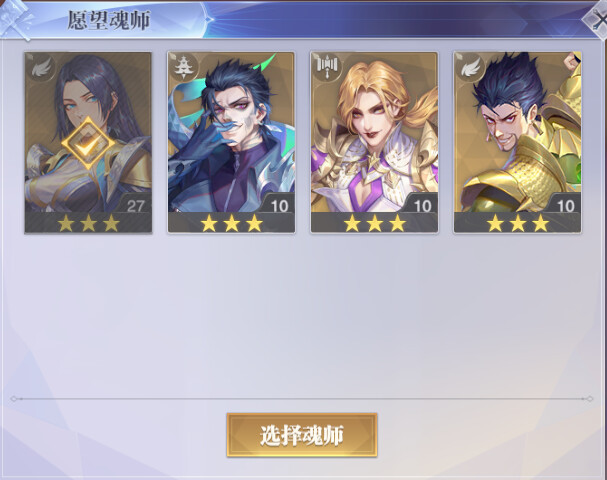Click the wing class icon on the golden-armored man's card
The width and height of the screenshot is (607, 480).
coord(470,69)
